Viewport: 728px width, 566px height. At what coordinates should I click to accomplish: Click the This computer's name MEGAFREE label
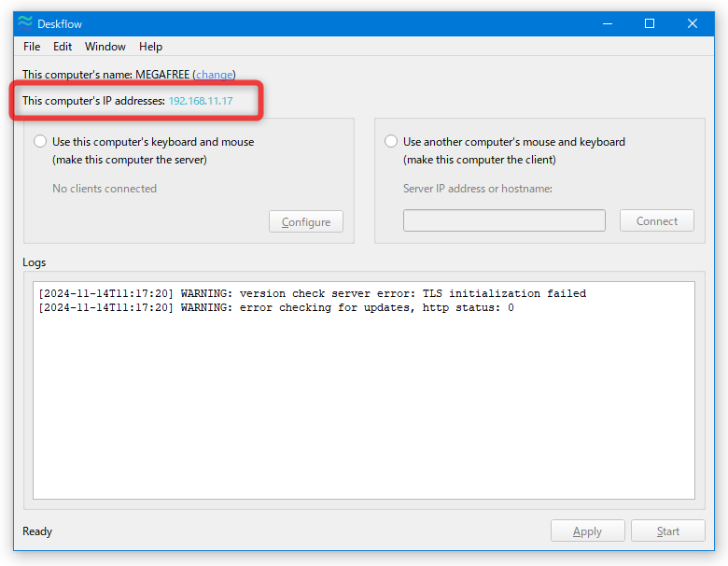click(105, 75)
